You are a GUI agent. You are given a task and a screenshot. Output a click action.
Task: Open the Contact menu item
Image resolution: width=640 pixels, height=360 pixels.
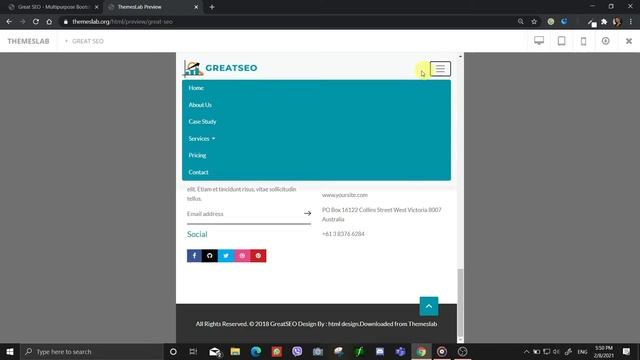[x=198, y=172]
